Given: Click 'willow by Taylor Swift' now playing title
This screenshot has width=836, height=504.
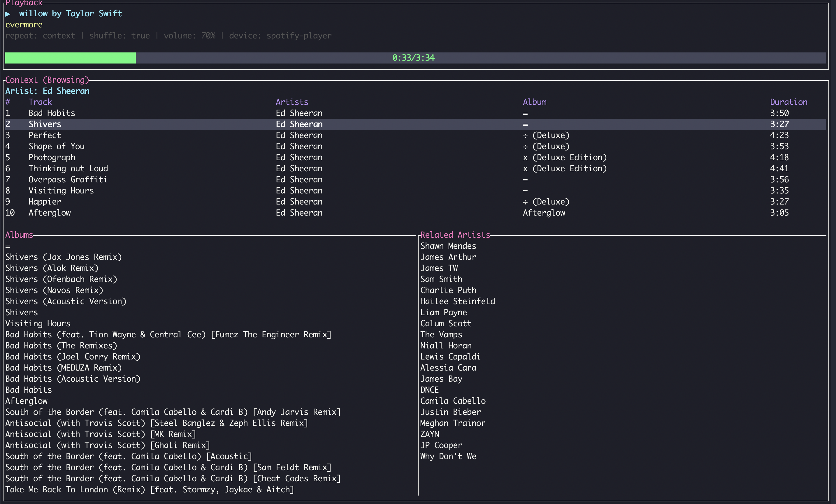Looking at the screenshot, I should (x=70, y=14).
